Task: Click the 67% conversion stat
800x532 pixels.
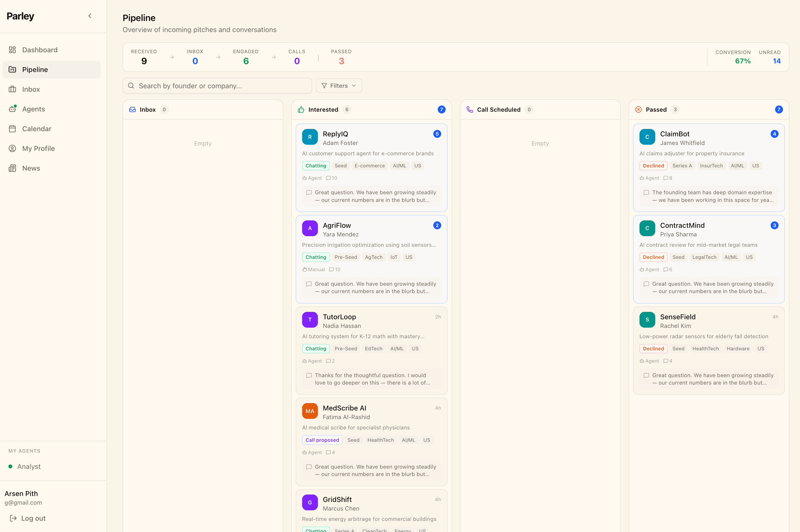Action: click(x=743, y=61)
